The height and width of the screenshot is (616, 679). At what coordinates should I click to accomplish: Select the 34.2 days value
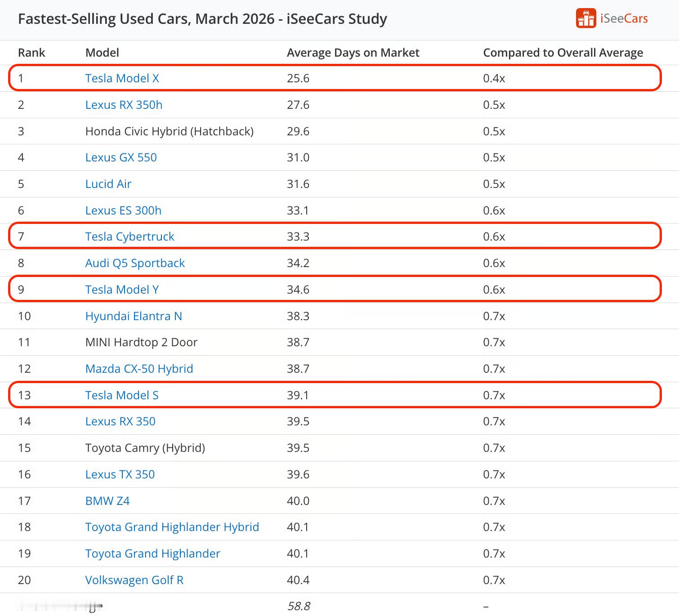click(298, 263)
